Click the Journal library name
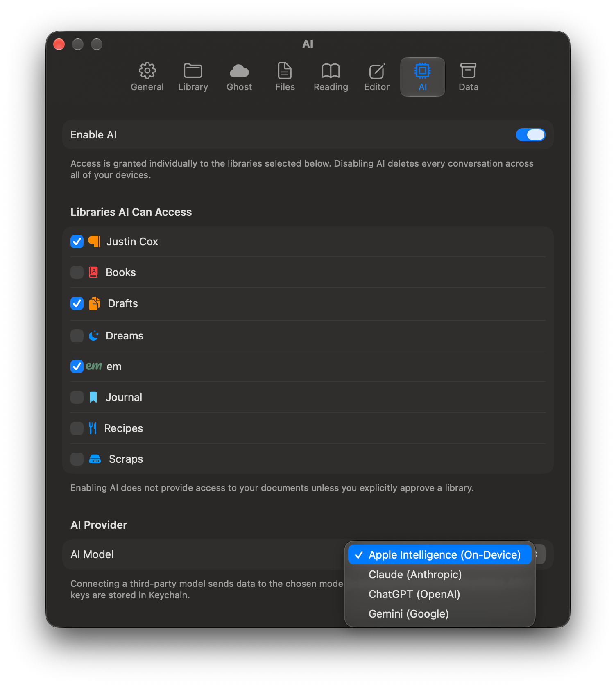 (x=124, y=397)
